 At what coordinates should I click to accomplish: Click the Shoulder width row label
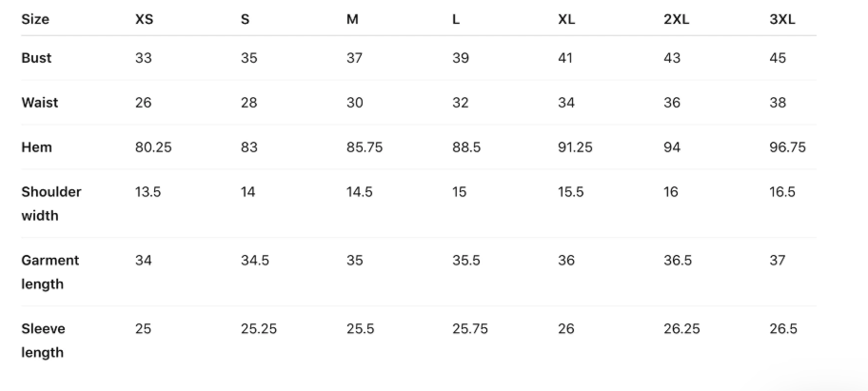click(x=51, y=203)
